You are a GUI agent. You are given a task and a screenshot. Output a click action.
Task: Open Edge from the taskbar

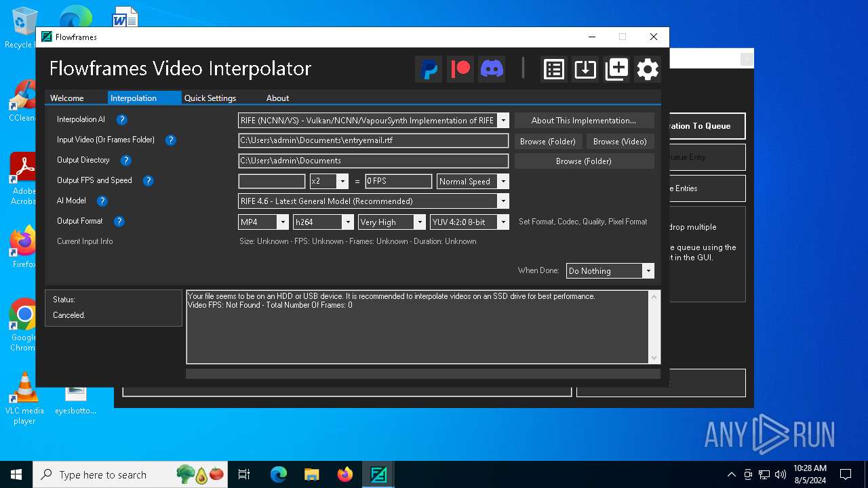point(279,474)
